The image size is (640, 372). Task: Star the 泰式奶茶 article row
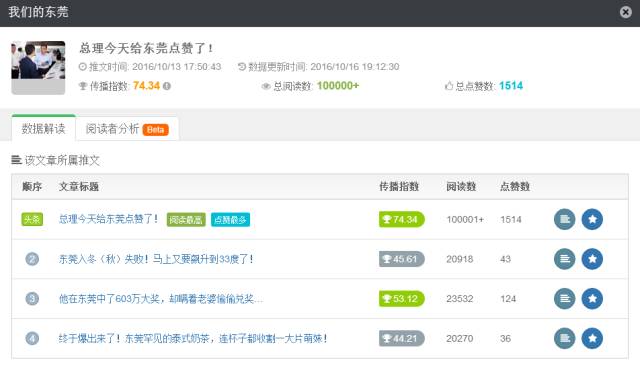pos(592,338)
